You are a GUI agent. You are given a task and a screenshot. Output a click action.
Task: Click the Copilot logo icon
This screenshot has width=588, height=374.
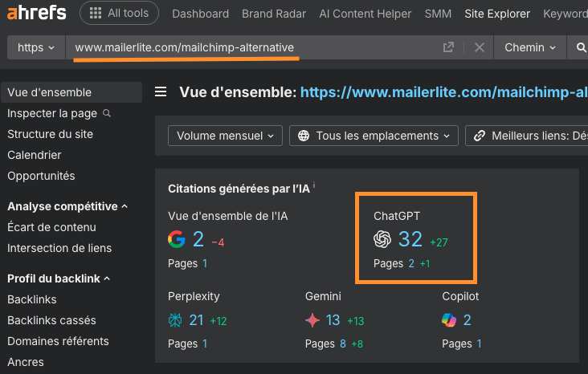pyautogui.click(x=449, y=320)
